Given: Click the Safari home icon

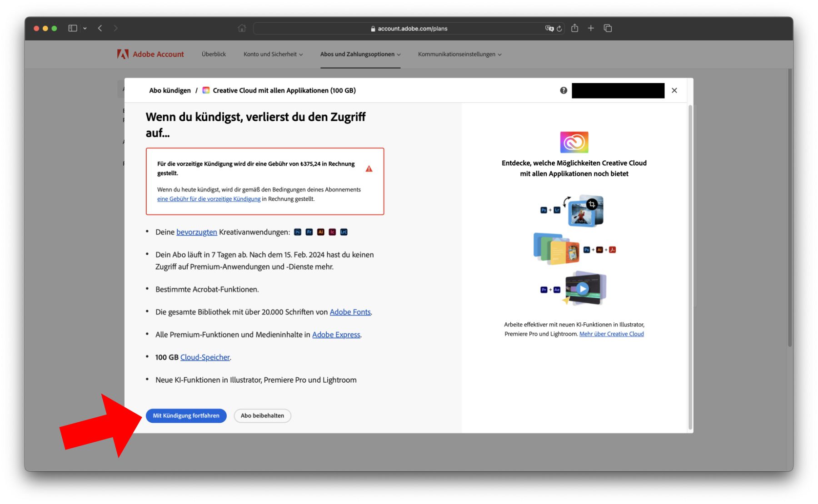Looking at the screenshot, I should pyautogui.click(x=242, y=28).
